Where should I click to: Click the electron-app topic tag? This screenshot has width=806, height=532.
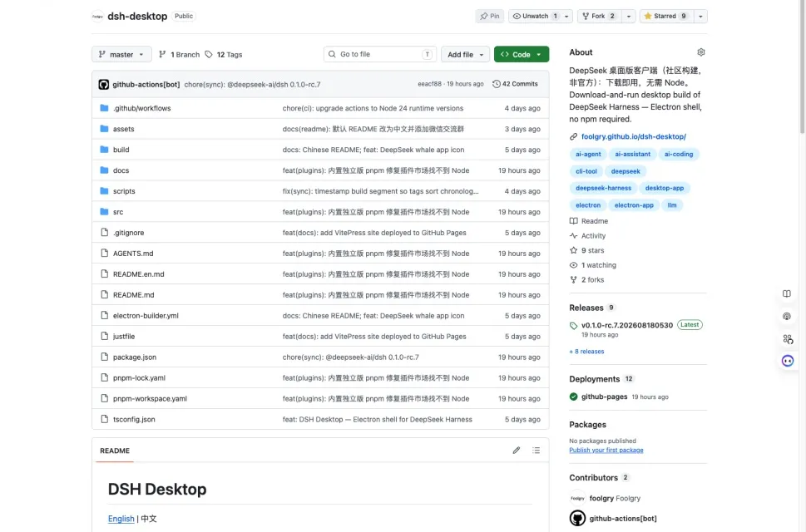(x=634, y=204)
